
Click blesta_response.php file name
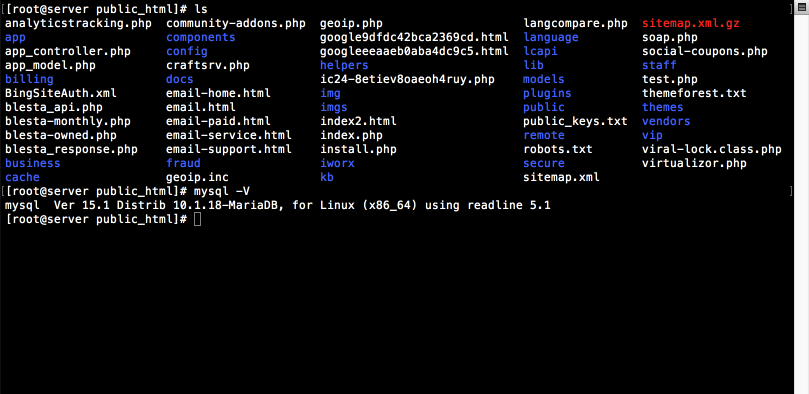point(71,149)
